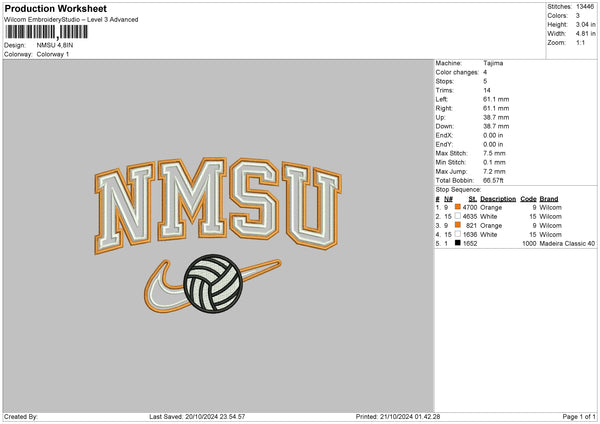Click the Width value '4.81 in'
The width and height of the screenshot is (600, 424).
[x=586, y=34]
